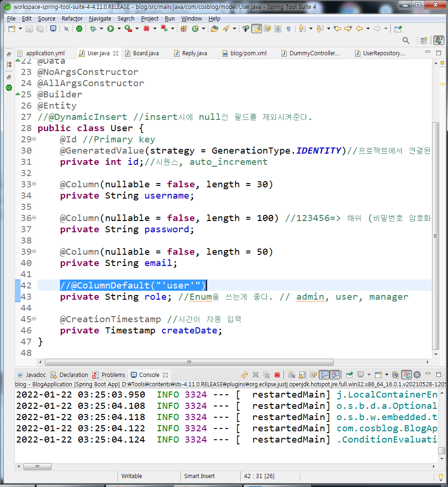This screenshot has width=448, height=487.
Task: Open the Refactor menu
Action: 72,19
